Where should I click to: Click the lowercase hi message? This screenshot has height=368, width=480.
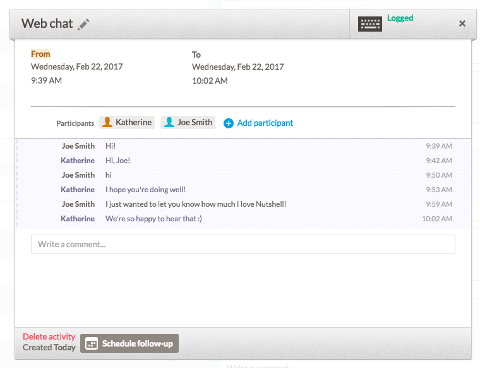[108, 175]
